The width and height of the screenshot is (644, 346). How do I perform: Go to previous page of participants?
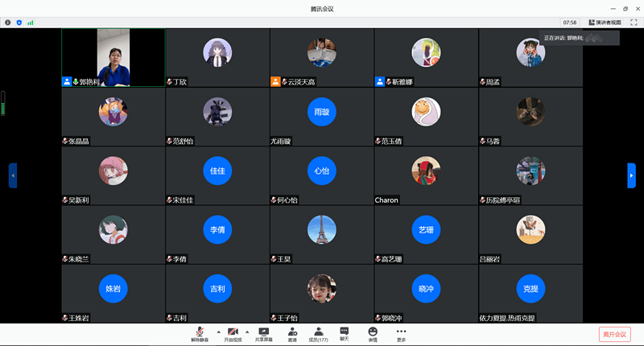tap(13, 175)
